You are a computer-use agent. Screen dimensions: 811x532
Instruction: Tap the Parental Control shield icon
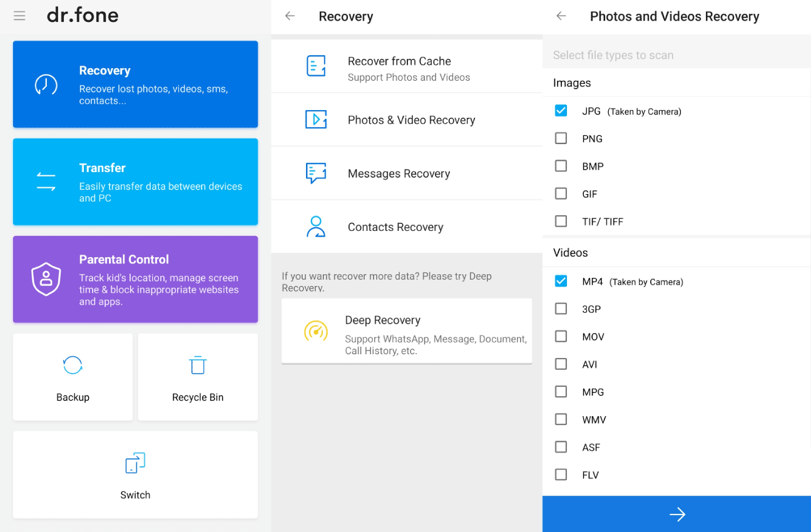click(x=46, y=279)
